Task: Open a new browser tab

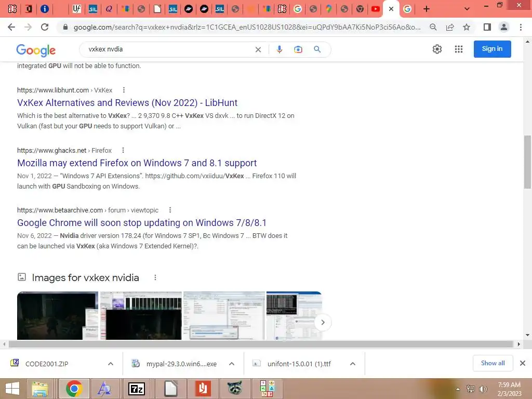Action: (x=427, y=9)
